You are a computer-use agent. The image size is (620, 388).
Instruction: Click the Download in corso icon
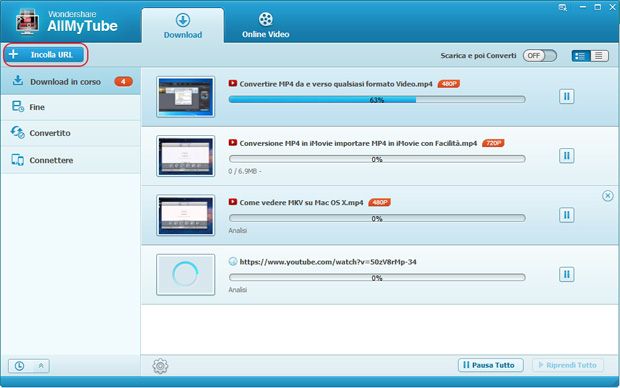click(x=17, y=80)
